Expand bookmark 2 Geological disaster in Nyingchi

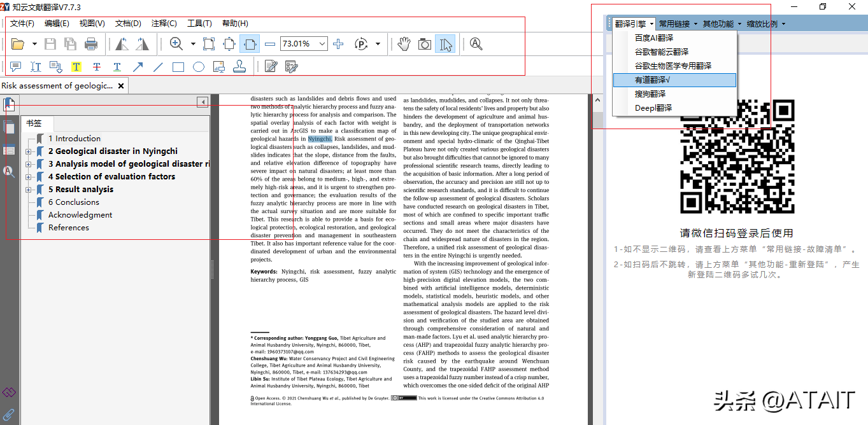[28, 151]
